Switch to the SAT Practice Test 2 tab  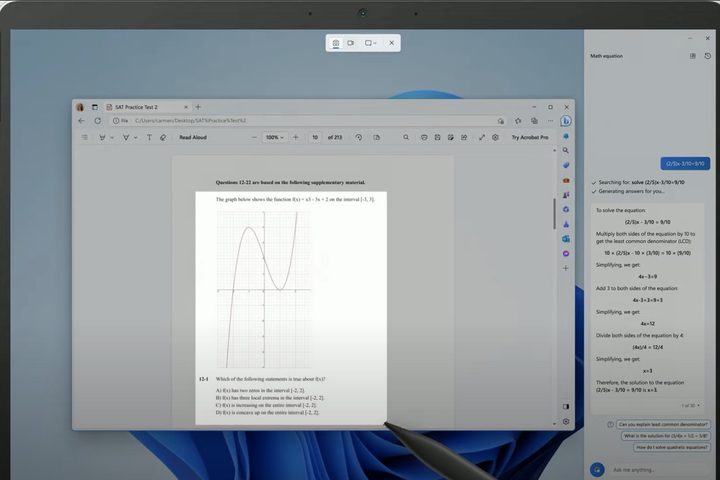[x=136, y=107]
